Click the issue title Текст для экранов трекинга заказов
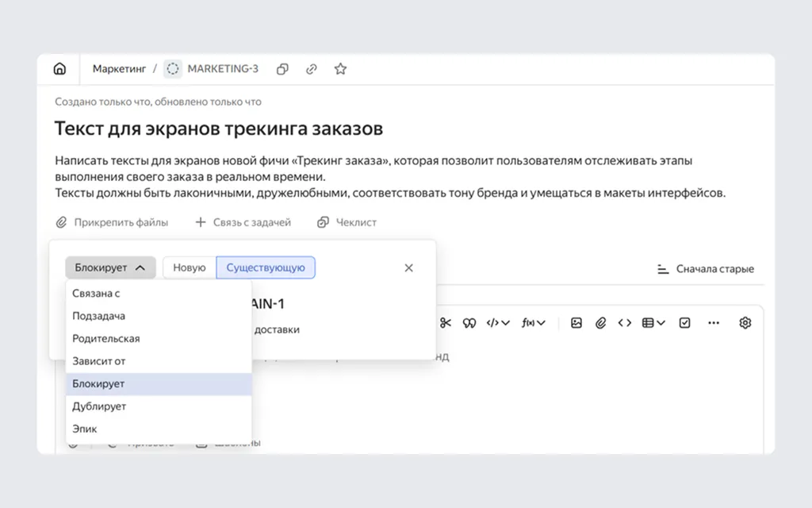 pyautogui.click(x=219, y=129)
